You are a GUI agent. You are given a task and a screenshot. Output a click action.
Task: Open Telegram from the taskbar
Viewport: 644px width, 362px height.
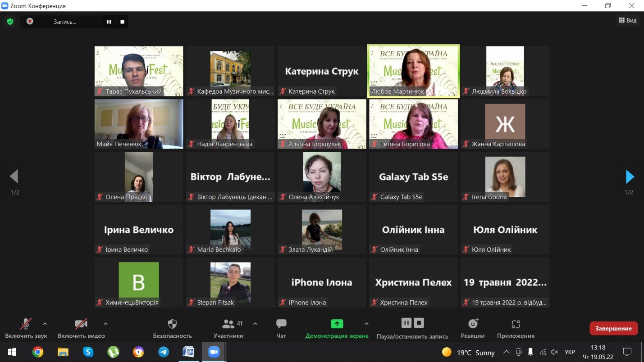coord(163,352)
